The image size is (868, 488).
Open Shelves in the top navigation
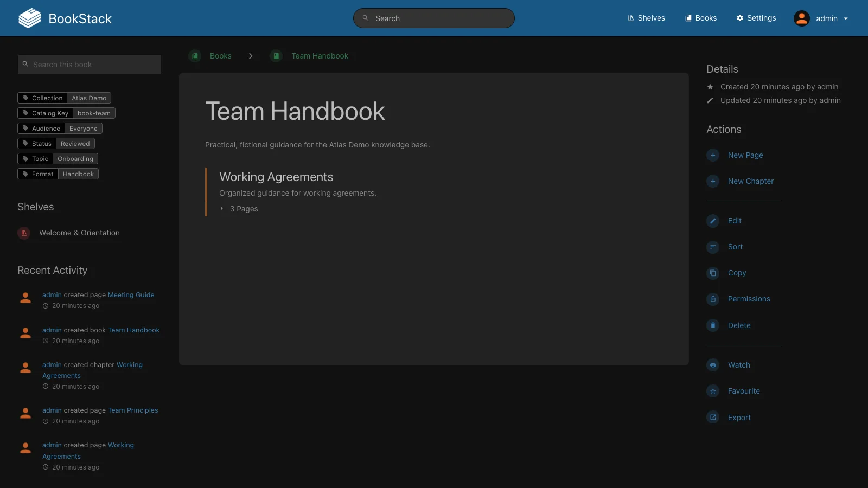coord(646,18)
